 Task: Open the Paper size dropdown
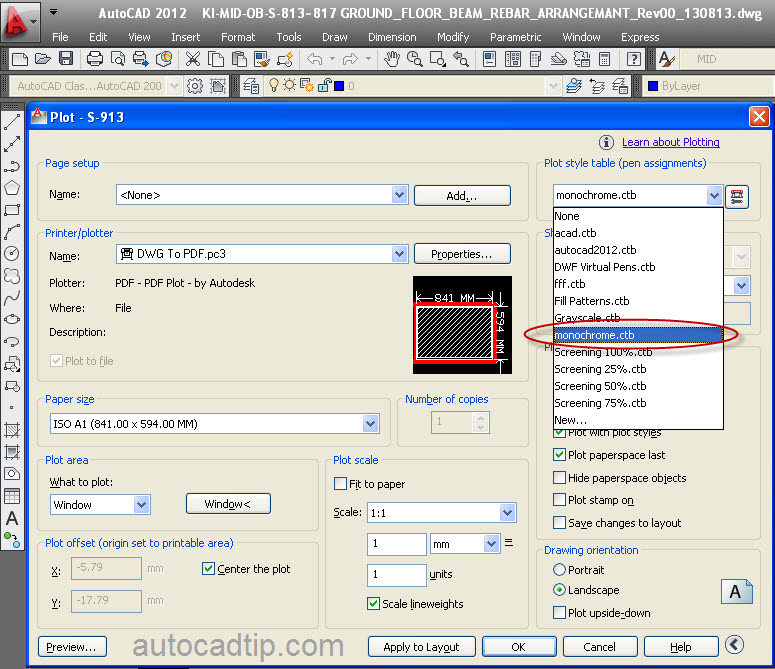pyautogui.click(x=371, y=423)
